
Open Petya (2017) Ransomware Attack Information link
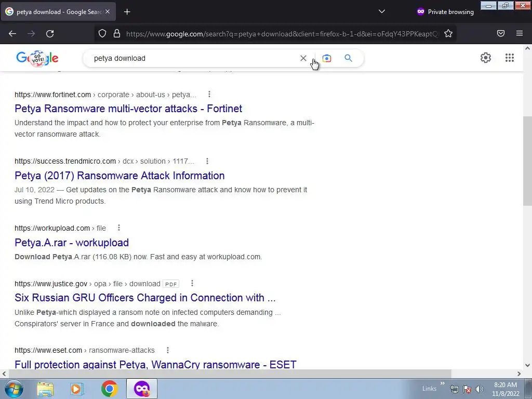point(119,176)
